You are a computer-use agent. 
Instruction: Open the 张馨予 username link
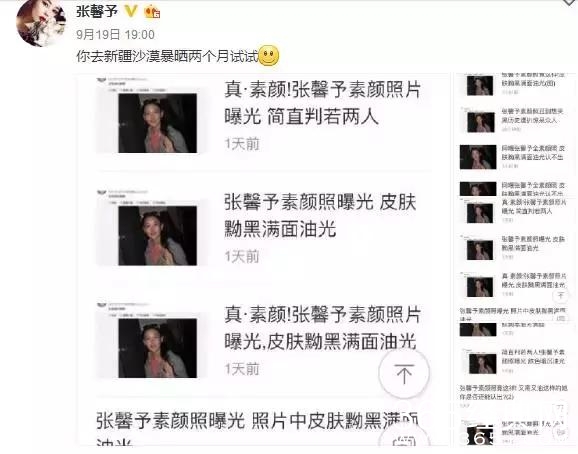(x=97, y=12)
